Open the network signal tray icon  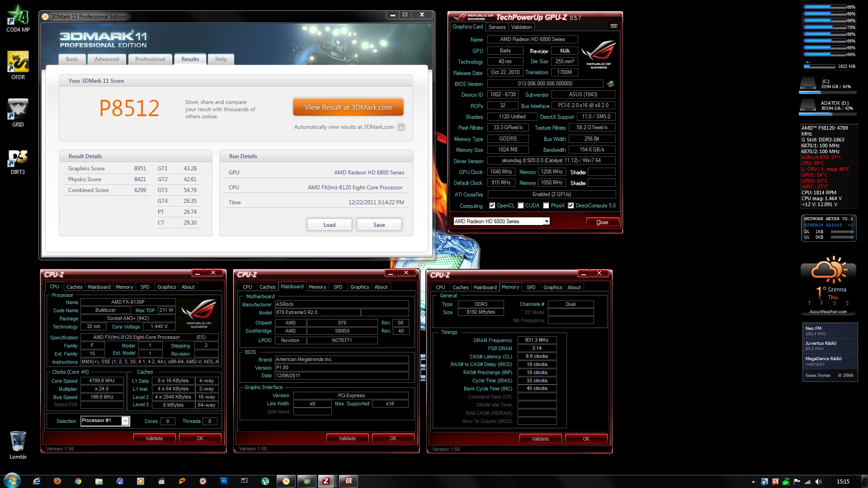807,482
